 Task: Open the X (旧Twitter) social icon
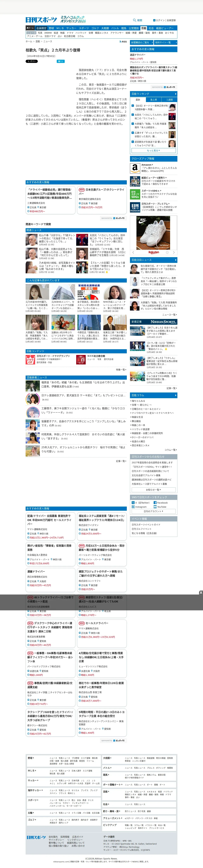(x=133, y=502)
